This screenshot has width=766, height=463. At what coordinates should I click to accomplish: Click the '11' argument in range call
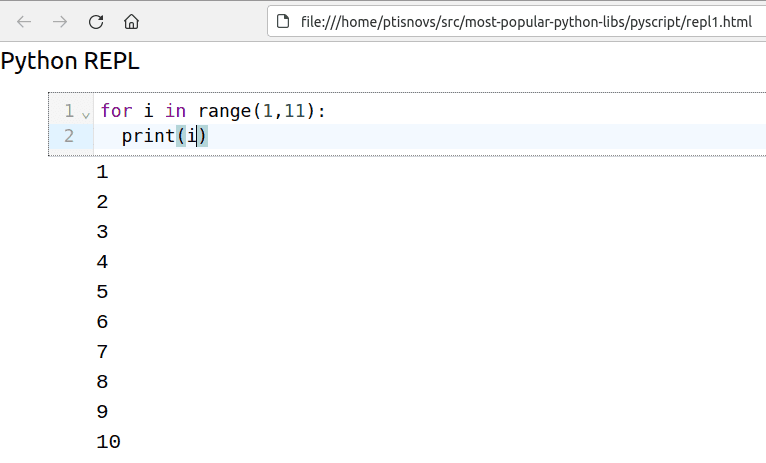[x=294, y=111]
